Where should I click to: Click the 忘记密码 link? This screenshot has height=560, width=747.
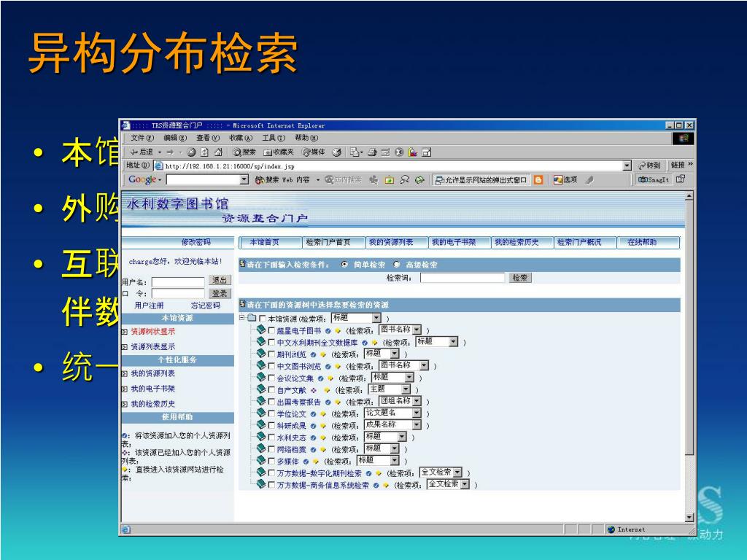coord(205,306)
